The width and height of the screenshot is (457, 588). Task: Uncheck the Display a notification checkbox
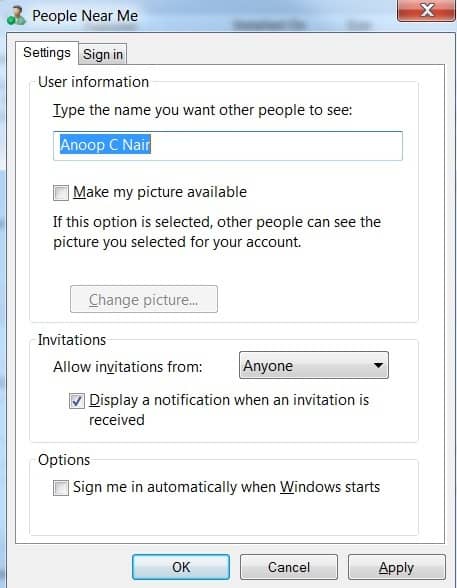pyautogui.click(x=76, y=401)
